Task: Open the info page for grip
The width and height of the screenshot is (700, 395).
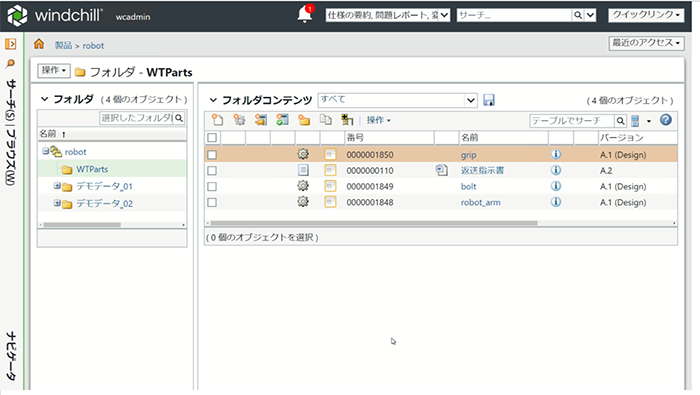Action: pos(556,154)
